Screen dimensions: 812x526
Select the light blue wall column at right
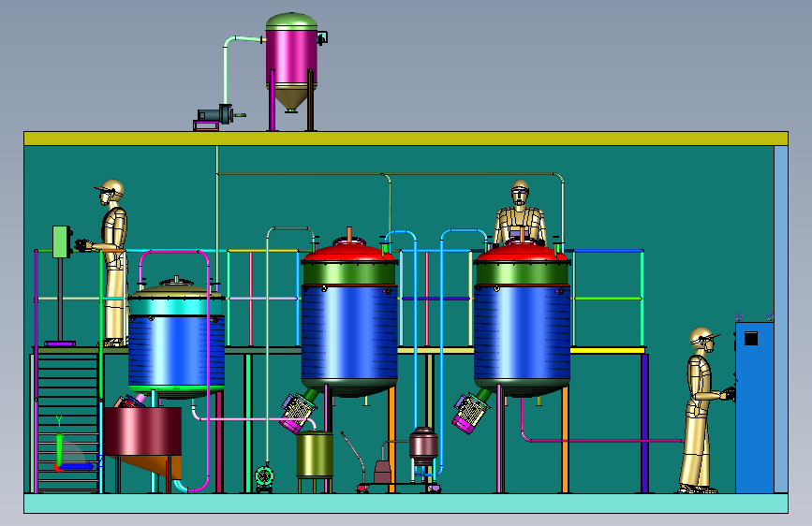(781, 319)
